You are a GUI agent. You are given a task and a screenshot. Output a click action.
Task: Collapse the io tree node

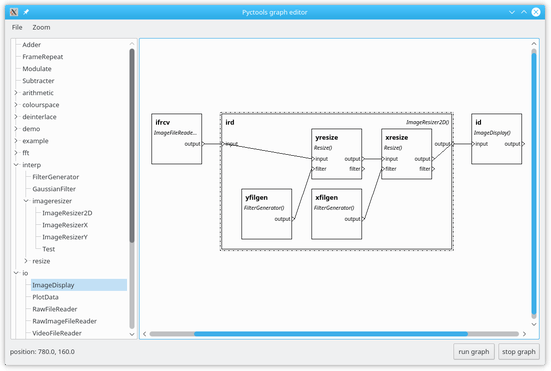[16, 273]
